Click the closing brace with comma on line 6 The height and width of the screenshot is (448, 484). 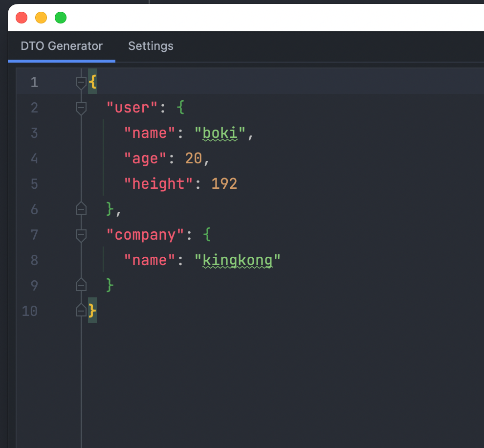tap(113, 209)
